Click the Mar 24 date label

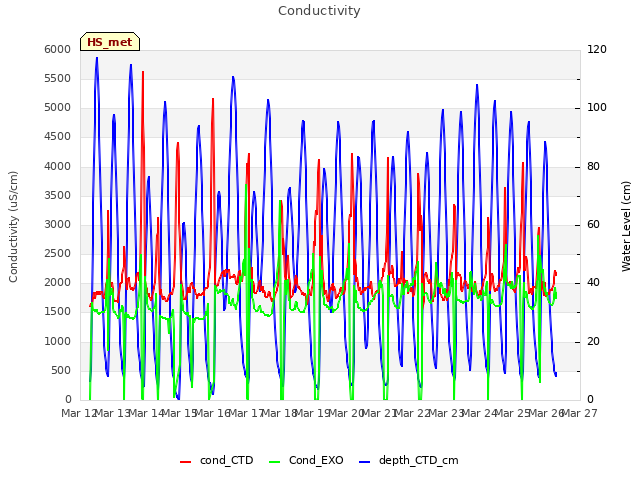pyautogui.click(x=479, y=413)
